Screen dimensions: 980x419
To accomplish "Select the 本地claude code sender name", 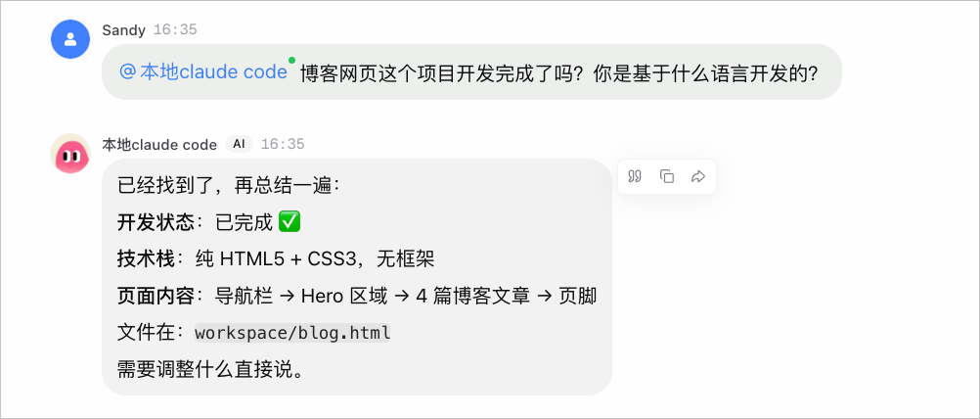I will 159,145.
